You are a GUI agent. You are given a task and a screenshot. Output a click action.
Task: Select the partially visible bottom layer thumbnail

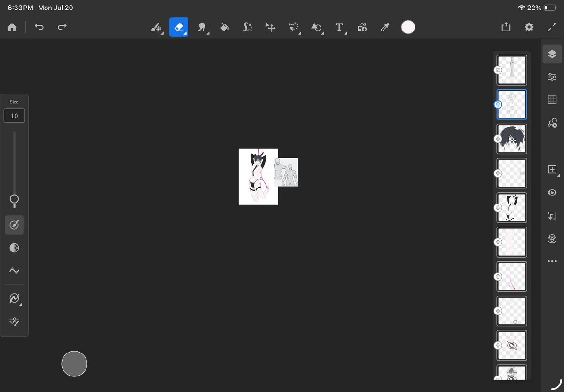(512, 372)
